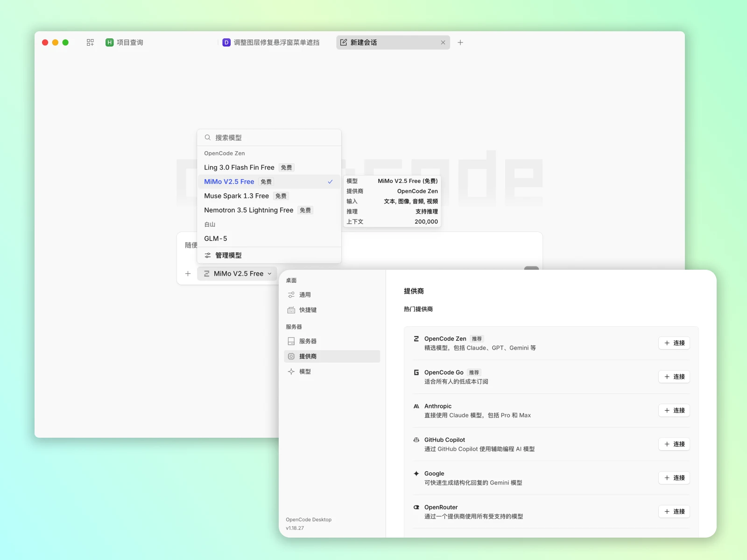The height and width of the screenshot is (560, 747).
Task: Connect the OpenRouter provider
Action: 674,511
